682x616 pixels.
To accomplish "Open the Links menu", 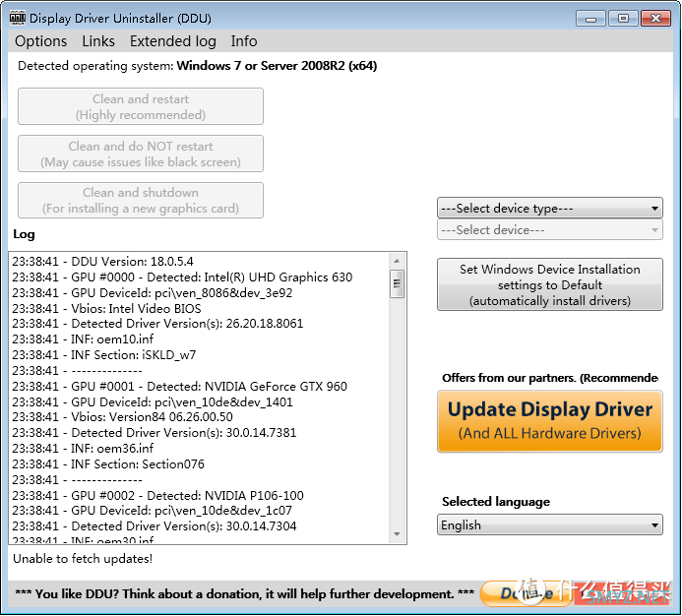I will [x=98, y=41].
